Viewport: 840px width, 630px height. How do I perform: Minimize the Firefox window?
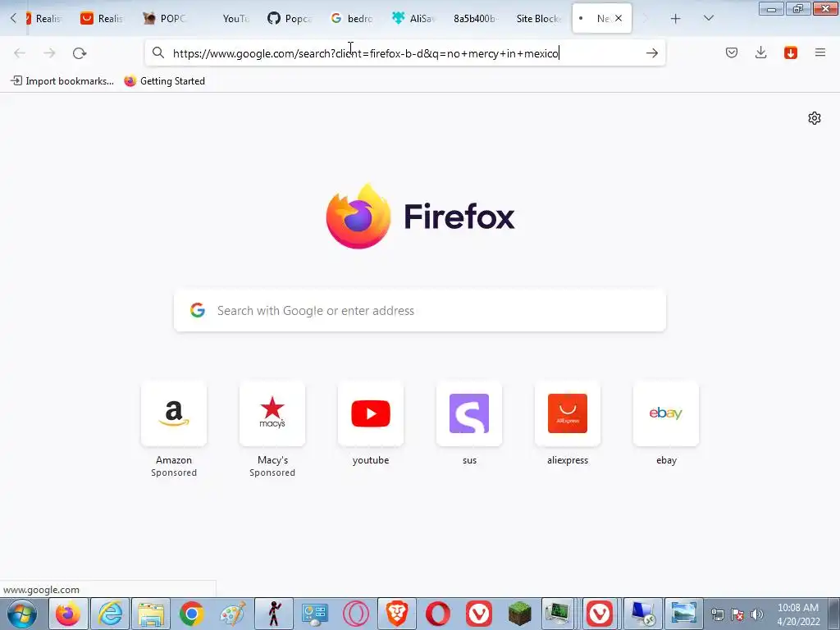(x=771, y=9)
